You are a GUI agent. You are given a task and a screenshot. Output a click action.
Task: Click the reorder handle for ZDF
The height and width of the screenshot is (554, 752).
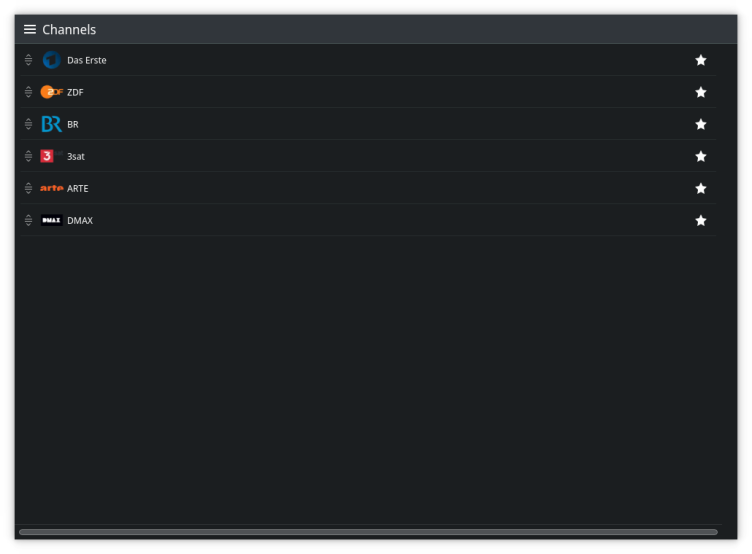point(28,92)
